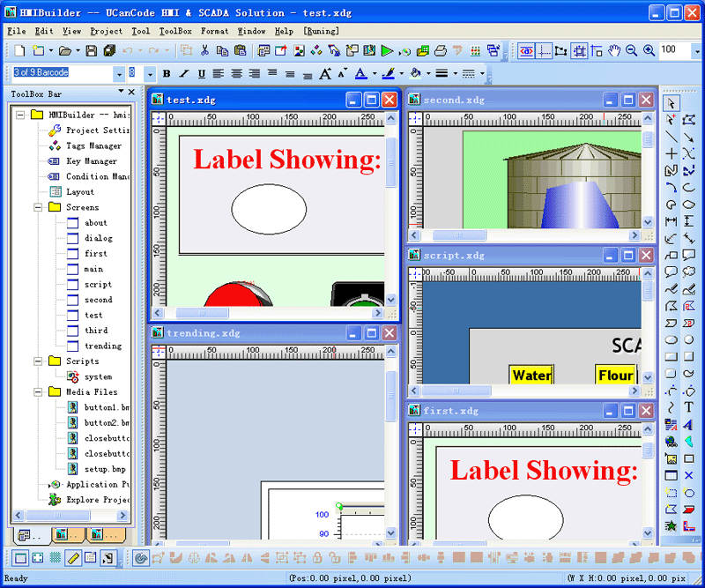Open Tags Manager in the tree
The height and width of the screenshot is (588, 705).
93,145
